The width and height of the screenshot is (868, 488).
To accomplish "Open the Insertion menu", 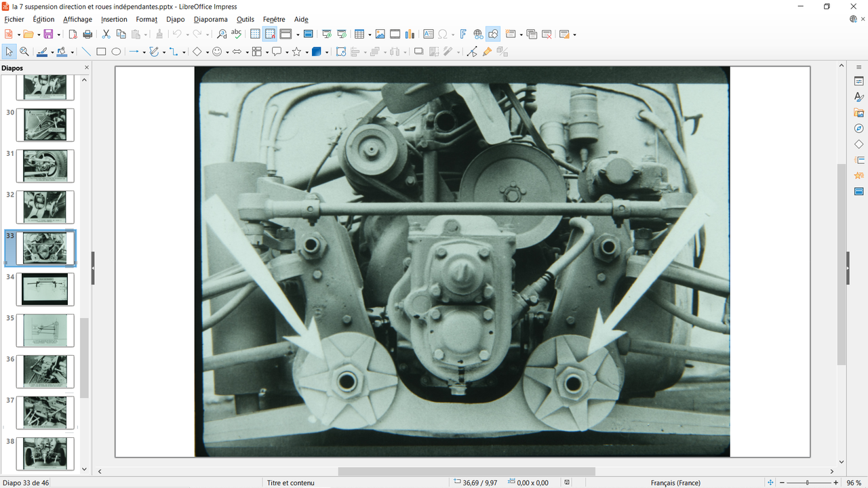I will pyautogui.click(x=114, y=20).
